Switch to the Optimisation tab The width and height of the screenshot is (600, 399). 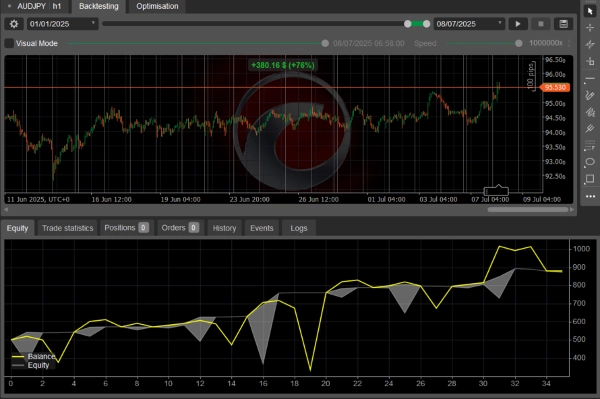157,7
